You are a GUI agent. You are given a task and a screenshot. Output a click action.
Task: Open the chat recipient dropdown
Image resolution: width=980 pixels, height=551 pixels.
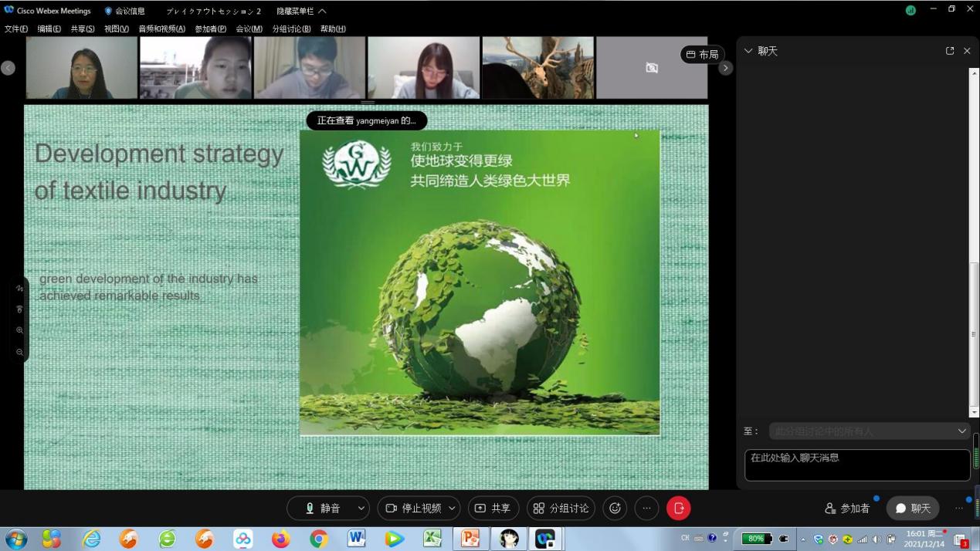[x=869, y=431]
